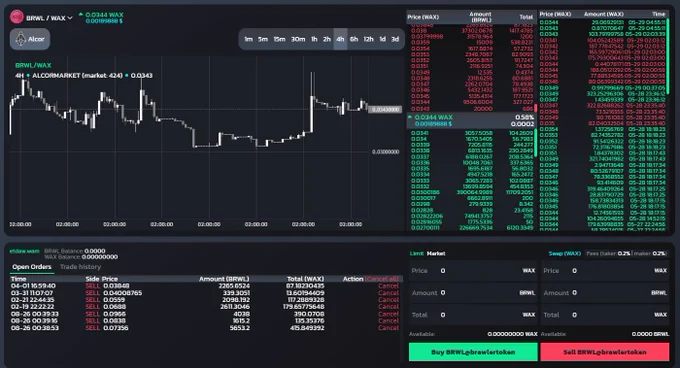680x368 pixels.
Task: Click the buy-side Available 0.00000000 WAX balance
Action: [x=512, y=334]
